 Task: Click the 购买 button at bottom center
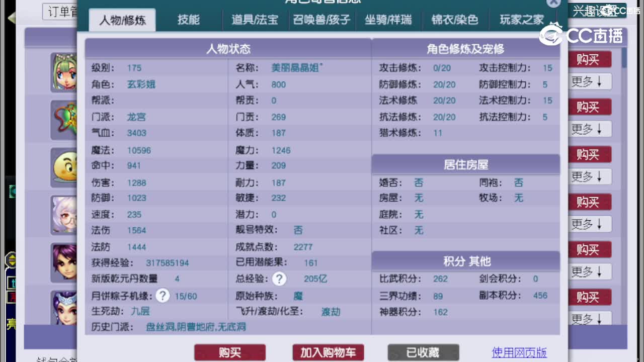point(230,352)
